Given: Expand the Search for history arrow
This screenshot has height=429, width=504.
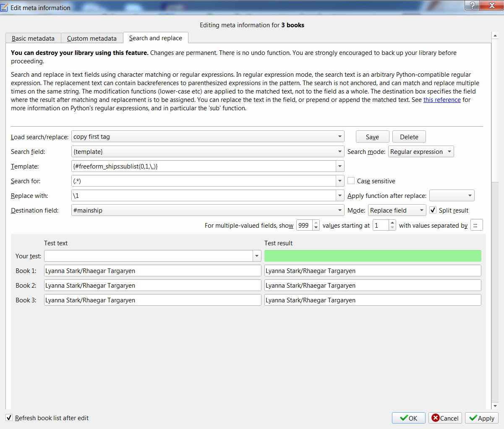Looking at the screenshot, I should pyautogui.click(x=340, y=181).
